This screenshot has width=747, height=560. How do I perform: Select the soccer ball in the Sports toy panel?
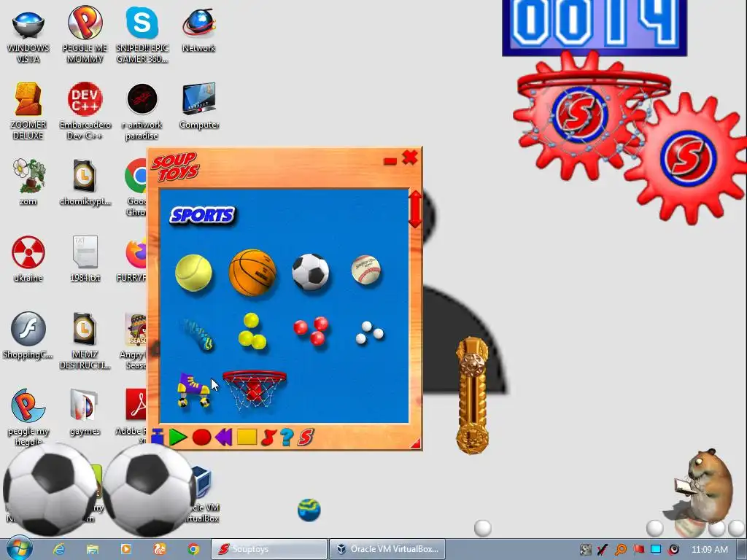tap(311, 272)
